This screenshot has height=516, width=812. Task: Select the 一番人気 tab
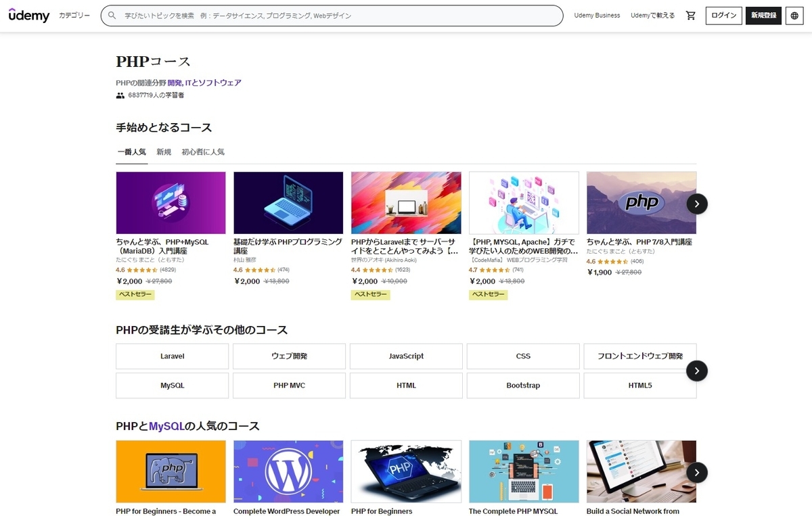[131, 152]
